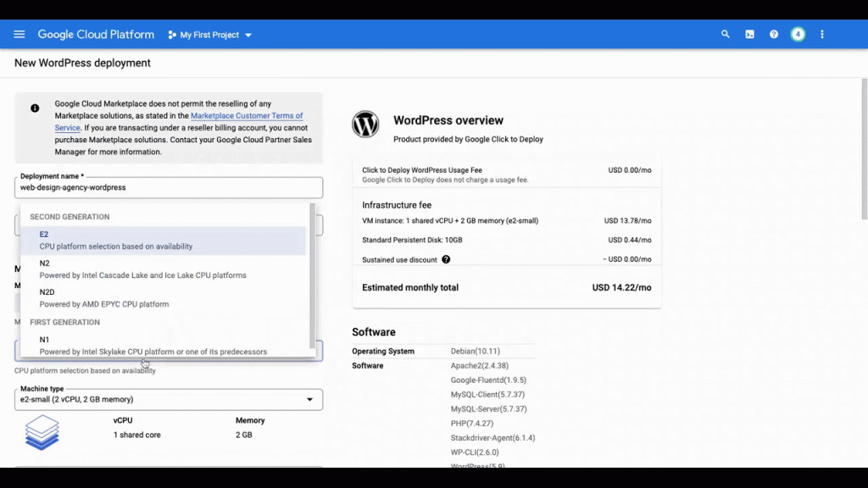Open Marketplace Customer Terms of Service link
This screenshot has height=488, width=868.
coord(246,116)
